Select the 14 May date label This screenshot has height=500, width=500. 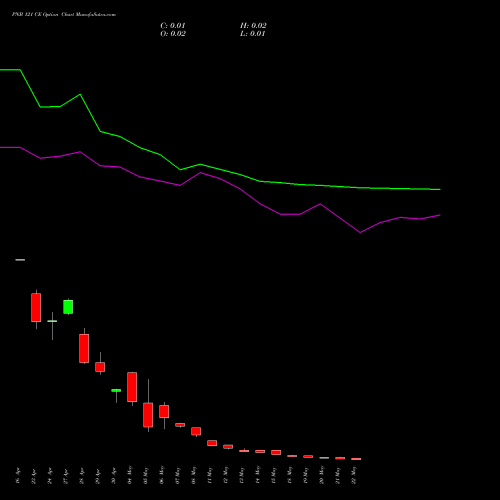pos(258,475)
